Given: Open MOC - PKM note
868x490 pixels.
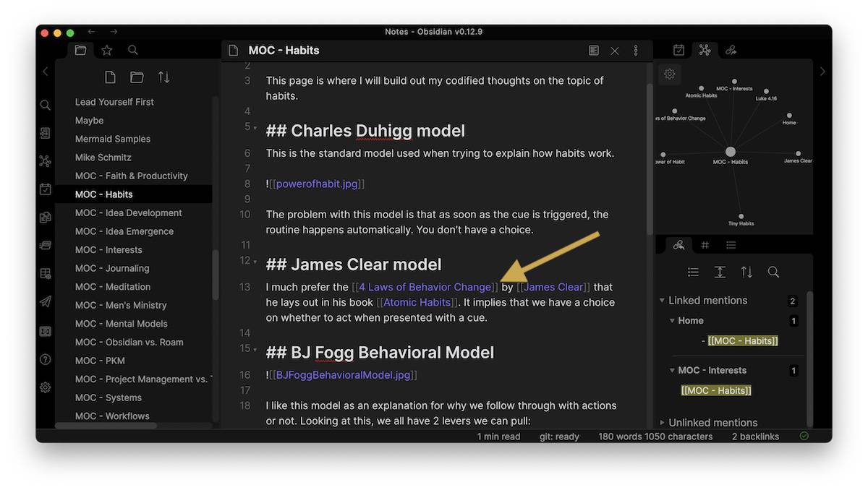Looking at the screenshot, I should coord(100,361).
